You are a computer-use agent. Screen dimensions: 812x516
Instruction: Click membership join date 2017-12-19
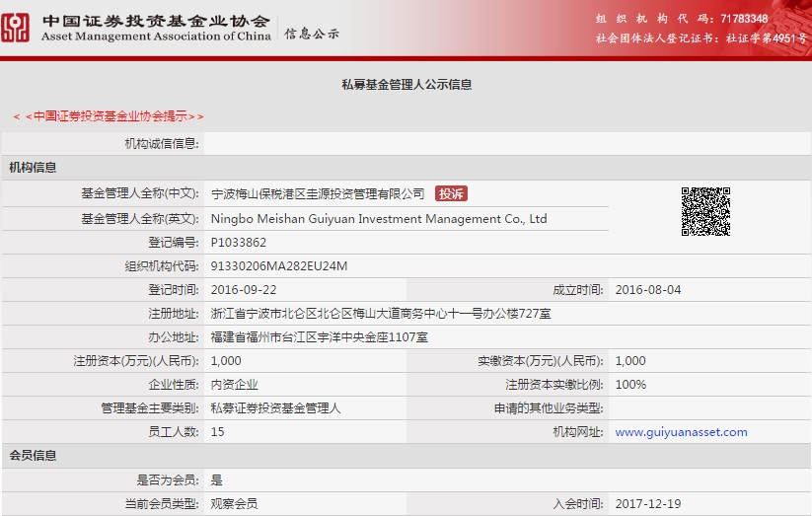click(x=648, y=503)
